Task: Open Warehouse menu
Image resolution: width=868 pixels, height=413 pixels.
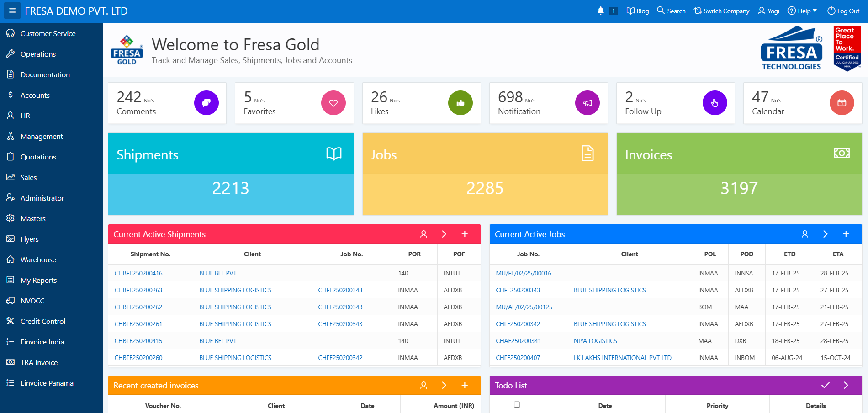Action: [51, 259]
